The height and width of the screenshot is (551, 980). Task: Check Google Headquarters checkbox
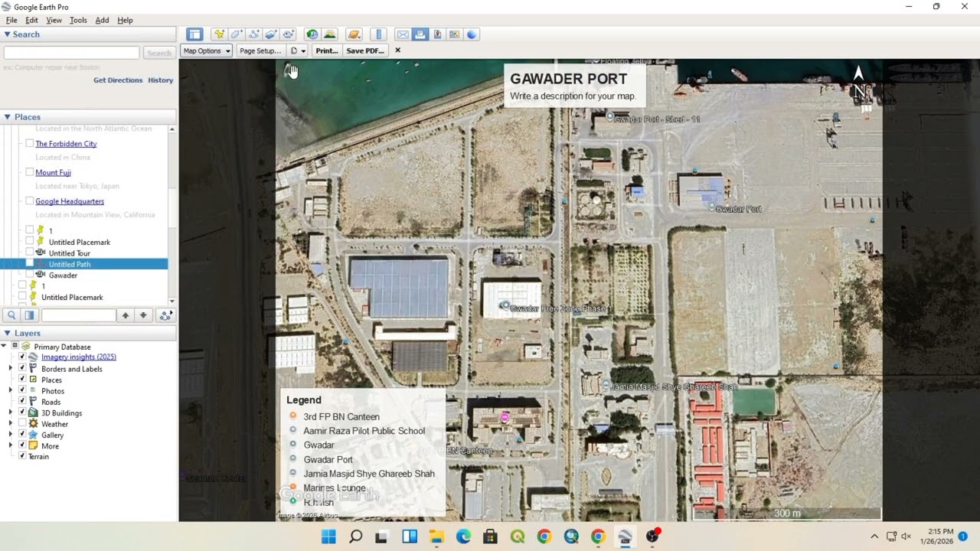(x=30, y=201)
